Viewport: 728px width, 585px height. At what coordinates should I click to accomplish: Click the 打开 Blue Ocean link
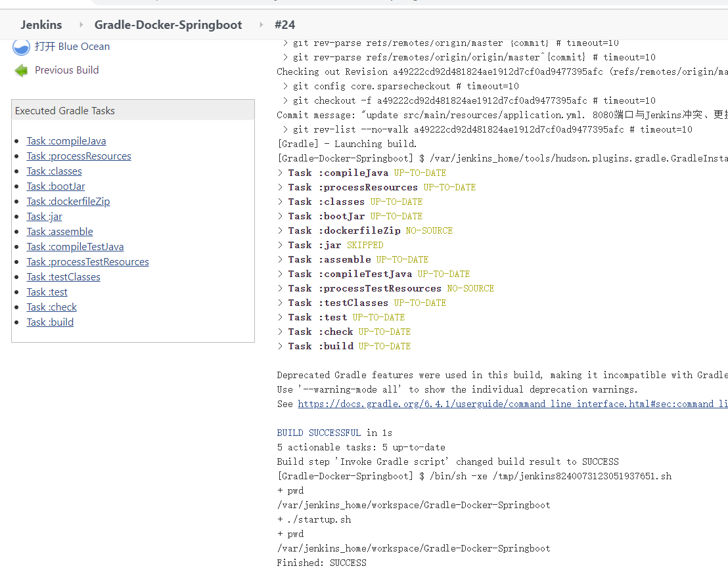click(x=72, y=47)
